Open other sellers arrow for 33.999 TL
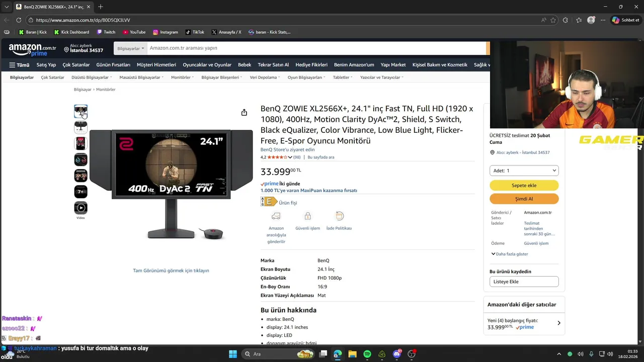644x362 pixels. (x=558, y=323)
